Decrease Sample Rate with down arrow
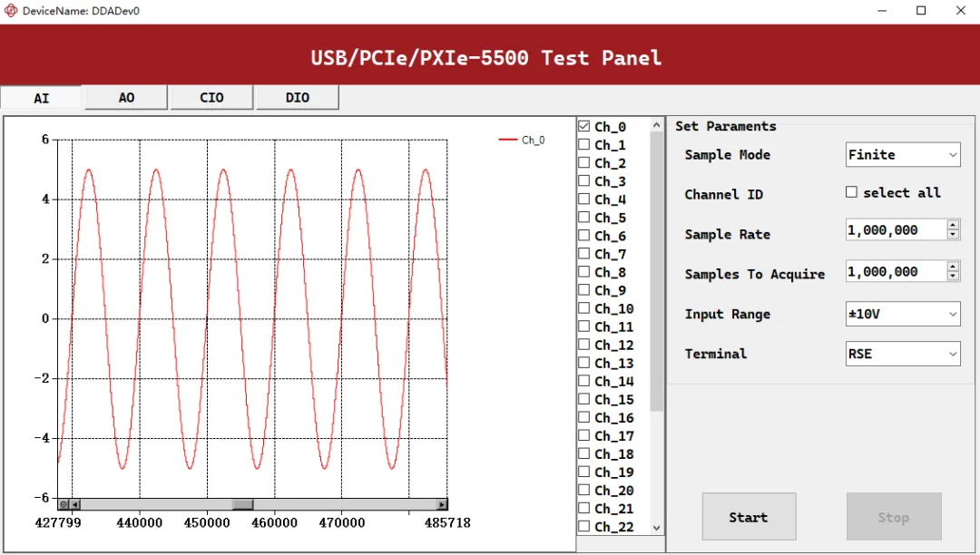980x555 pixels. (x=953, y=235)
